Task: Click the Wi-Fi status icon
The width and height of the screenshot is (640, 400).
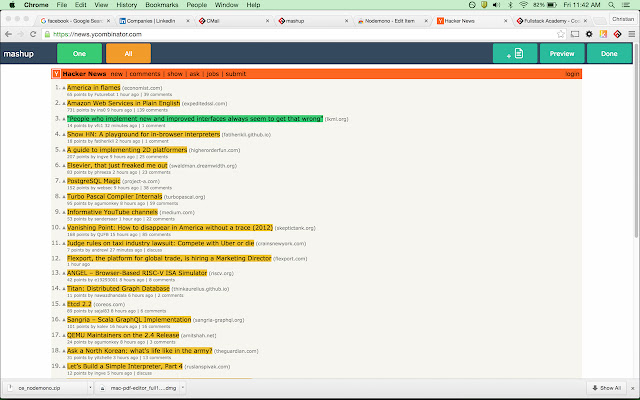Action: 523,5
